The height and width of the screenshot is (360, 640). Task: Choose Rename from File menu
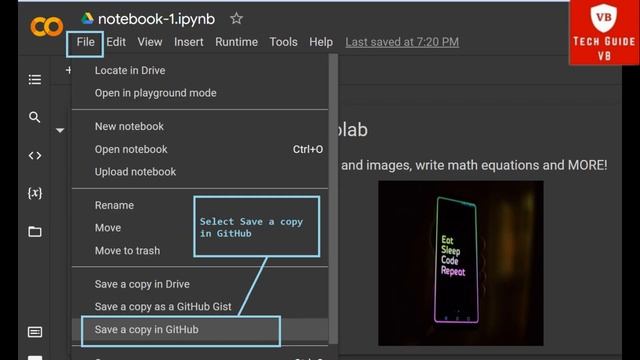click(x=114, y=205)
